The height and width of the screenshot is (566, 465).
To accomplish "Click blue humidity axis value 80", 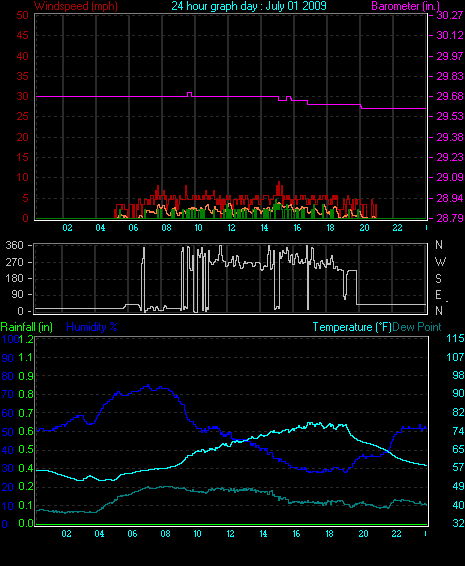I will (x=8, y=376).
